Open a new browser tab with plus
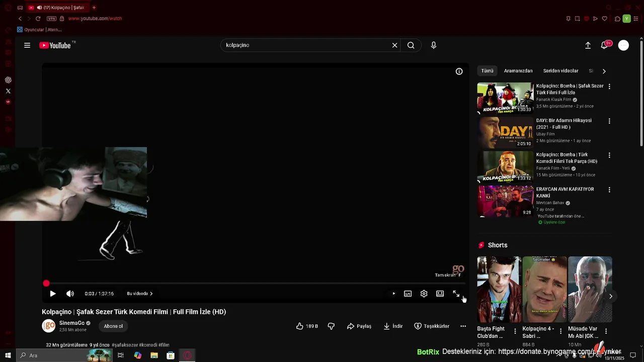 (94, 8)
